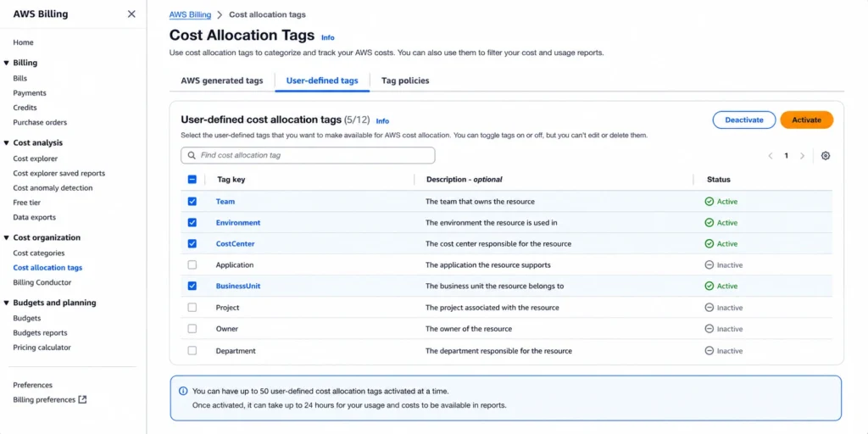Open Purchase orders page
The height and width of the screenshot is (434, 868).
pos(40,122)
